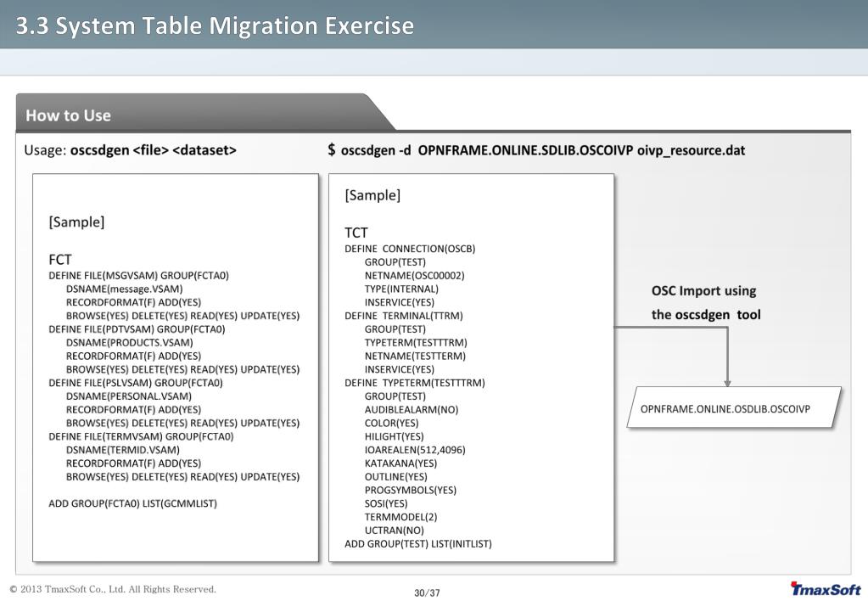868x601 pixels.
Task: Click the slide title 3.3 System Table Migration Exercise
Action: (x=215, y=26)
